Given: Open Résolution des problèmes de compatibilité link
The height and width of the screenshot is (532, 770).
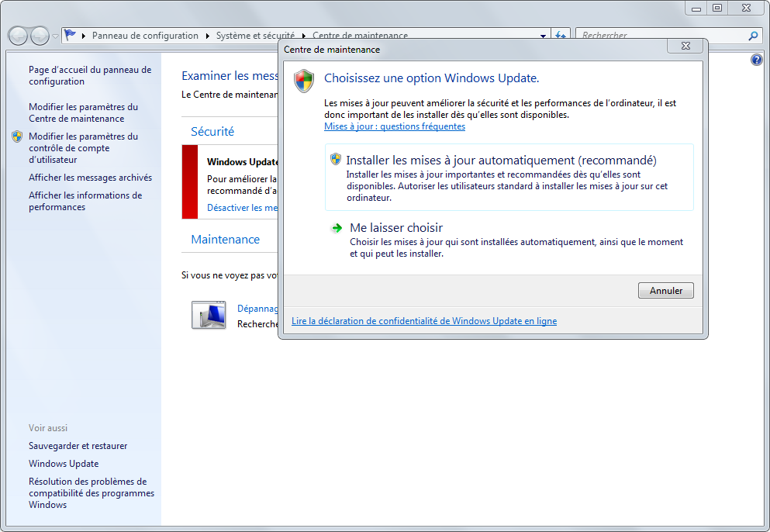Looking at the screenshot, I should point(92,492).
